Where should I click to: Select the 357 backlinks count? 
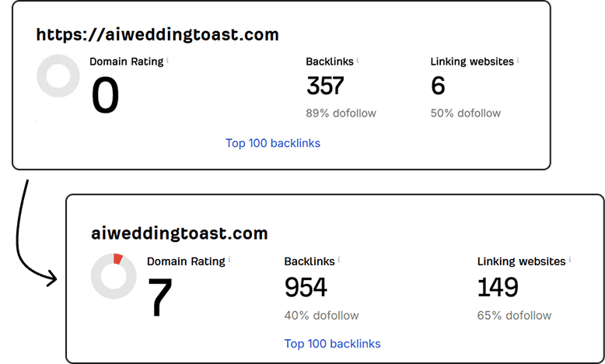pyautogui.click(x=325, y=86)
